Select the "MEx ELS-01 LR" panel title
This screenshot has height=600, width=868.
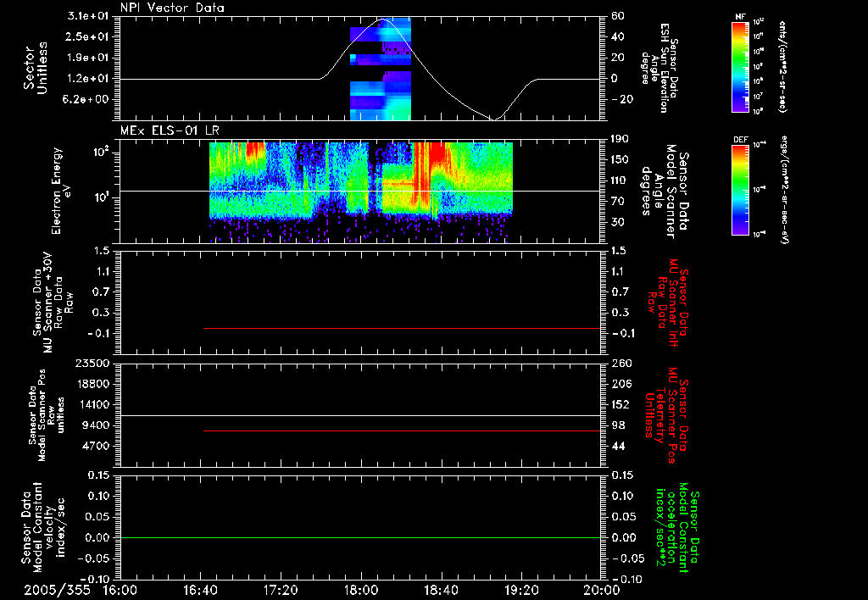point(170,131)
